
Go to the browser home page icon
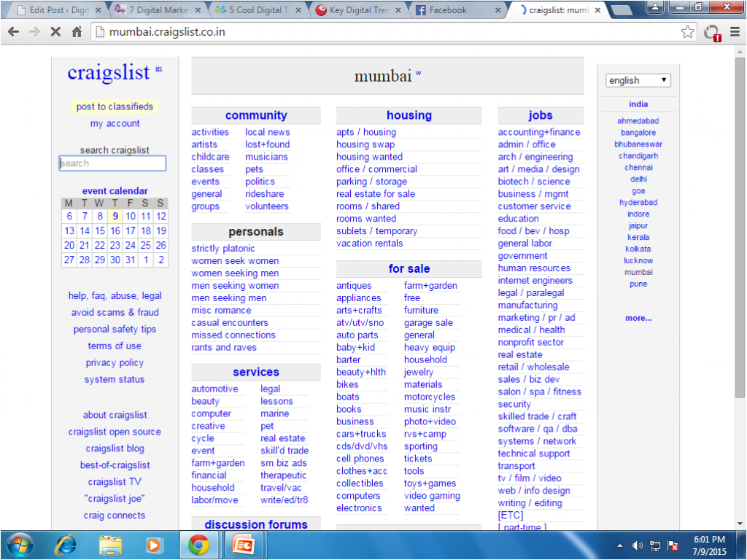coord(77,32)
